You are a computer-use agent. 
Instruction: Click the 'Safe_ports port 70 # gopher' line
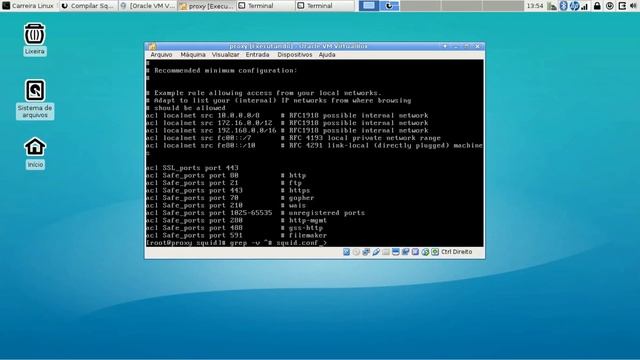pyautogui.click(x=230, y=198)
